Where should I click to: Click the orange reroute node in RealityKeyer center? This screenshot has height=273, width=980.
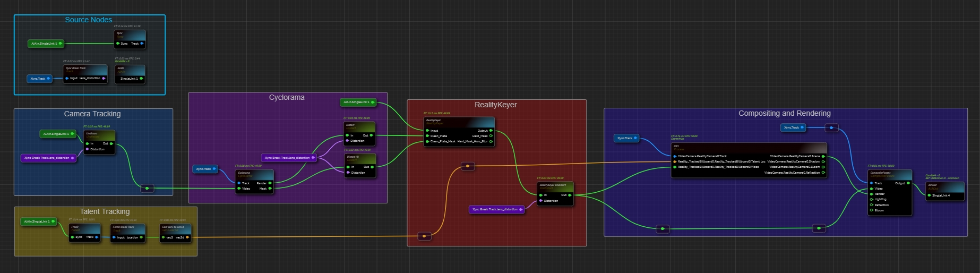pyautogui.click(x=467, y=166)
